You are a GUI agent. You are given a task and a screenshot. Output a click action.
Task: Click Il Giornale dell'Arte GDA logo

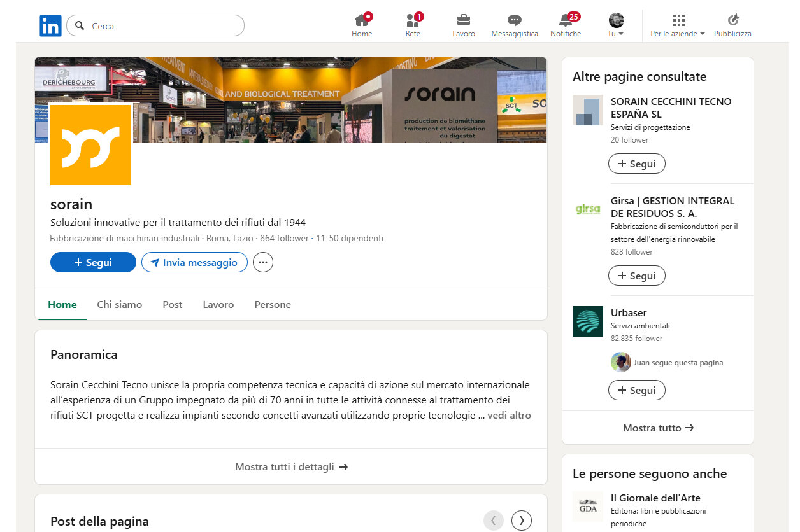(x=587, y=507)
